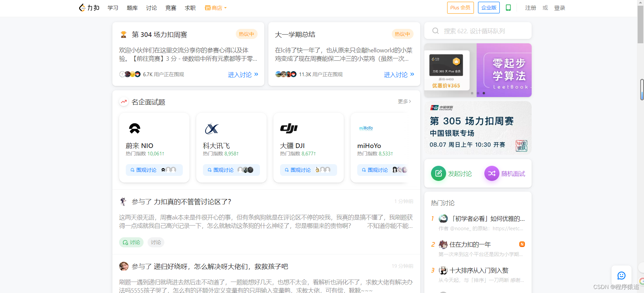Click the trophy icon beside 第 304 场力扣周赛
The image size is (644, 293).
tap(123, 35)
